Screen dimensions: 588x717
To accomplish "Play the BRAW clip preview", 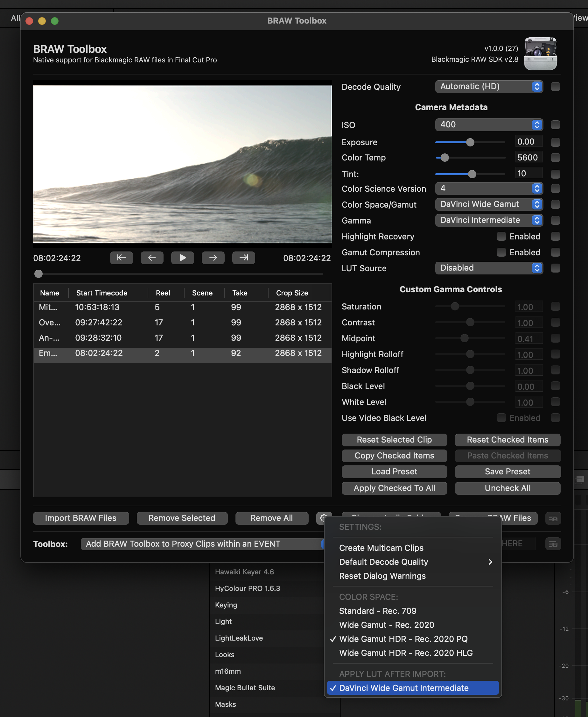I will (182, 258).
